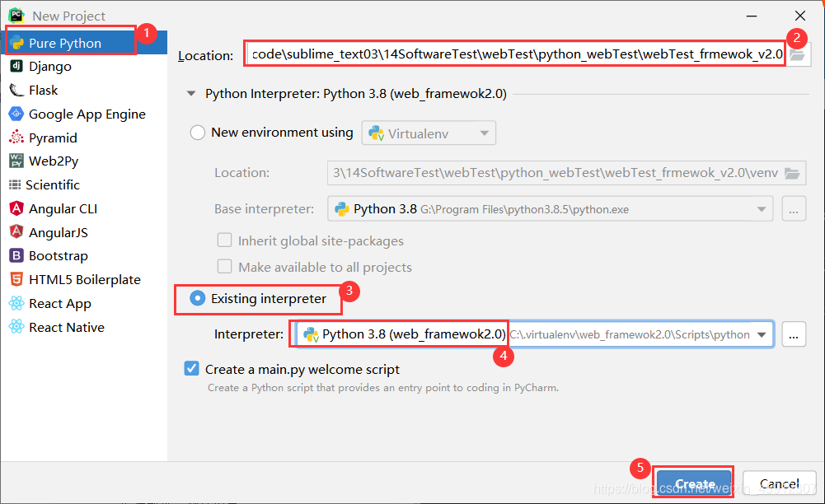This screenshot has height=504, width=825.
Task: Select the Angular CLI label
Action: (x=63, y=208)
